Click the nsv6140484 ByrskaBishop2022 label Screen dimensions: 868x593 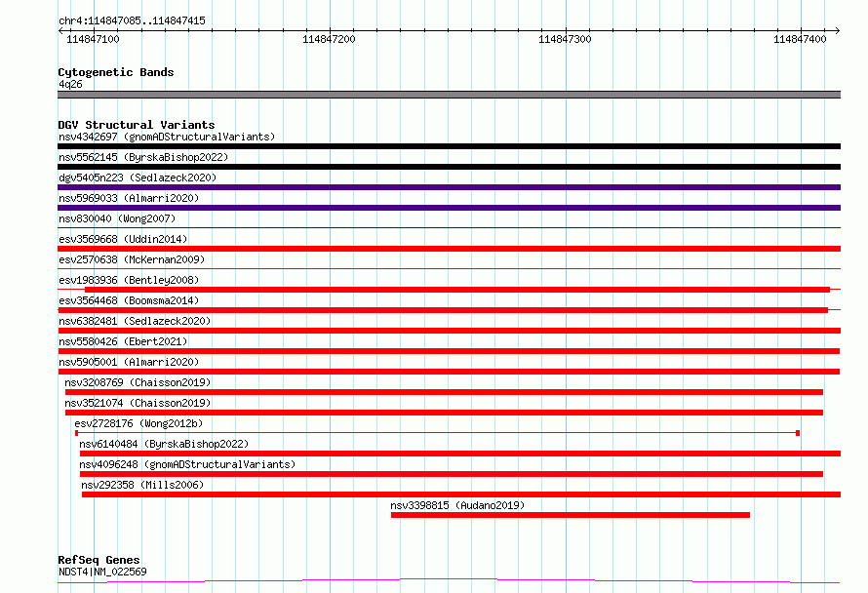click(164, 444)
